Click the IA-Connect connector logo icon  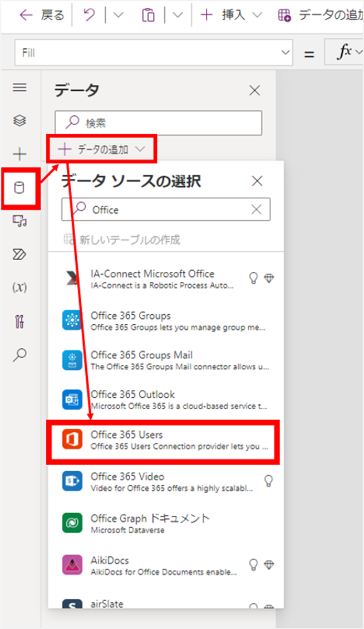tap(72, 279)
